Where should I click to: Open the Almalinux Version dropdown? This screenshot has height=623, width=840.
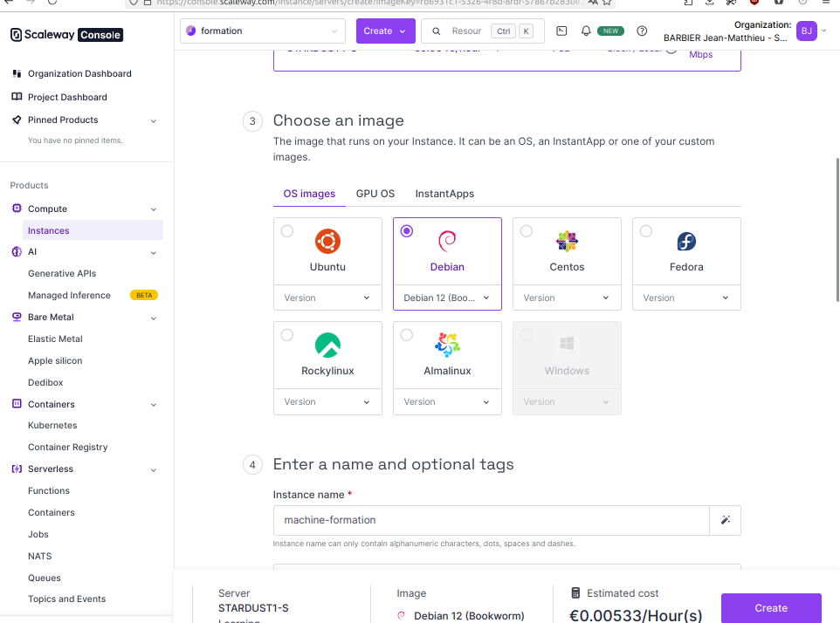(447, 402)
